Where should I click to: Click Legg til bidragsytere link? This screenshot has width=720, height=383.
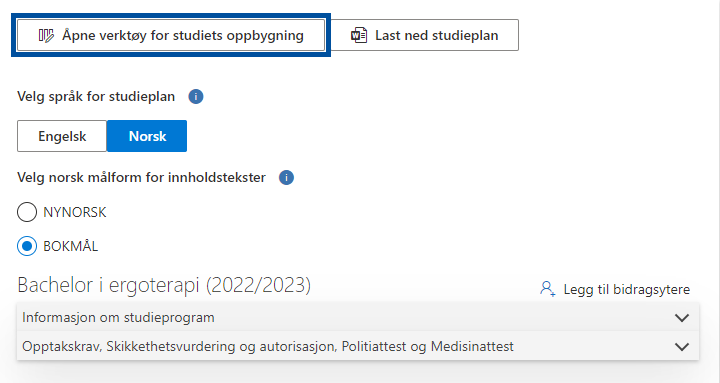pyautogui.click(x=626, y=289)
